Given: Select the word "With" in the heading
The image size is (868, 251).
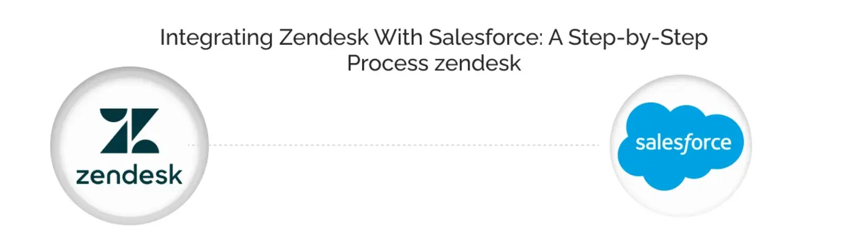Looking at the screenshot, I should 398,38.
